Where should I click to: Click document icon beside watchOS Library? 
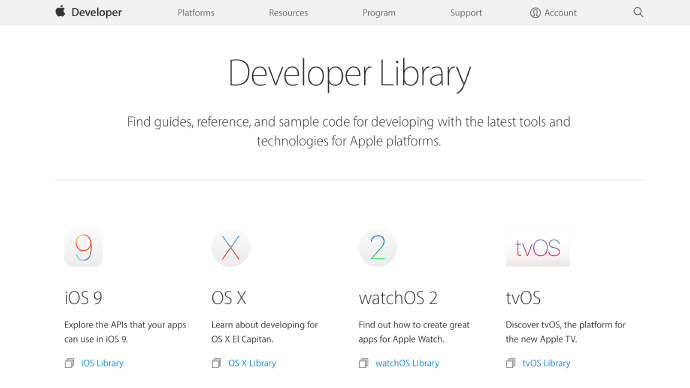363,363
